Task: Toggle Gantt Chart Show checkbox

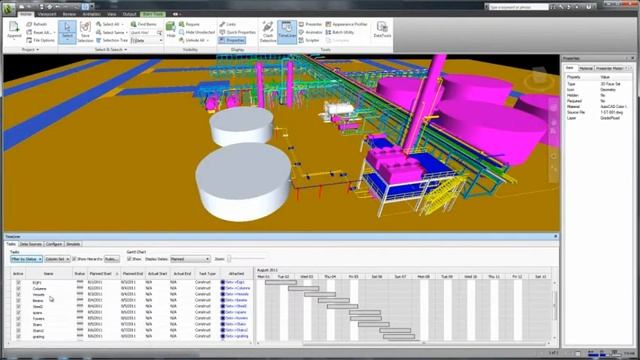Action: [129, 259]
